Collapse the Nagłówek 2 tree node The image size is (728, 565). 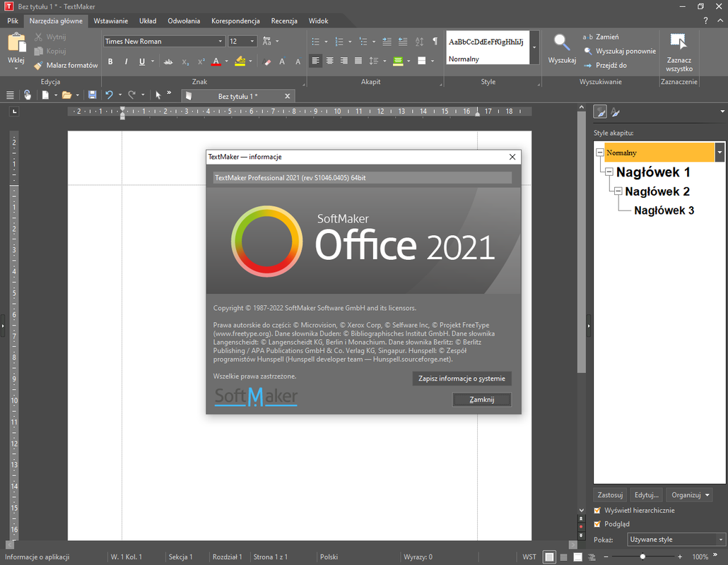618,191
